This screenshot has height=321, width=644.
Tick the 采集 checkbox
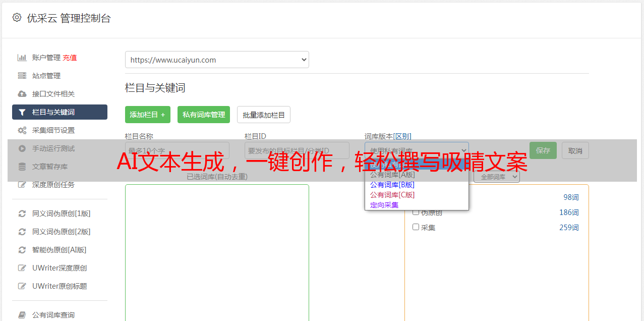(x=416, y=227)
